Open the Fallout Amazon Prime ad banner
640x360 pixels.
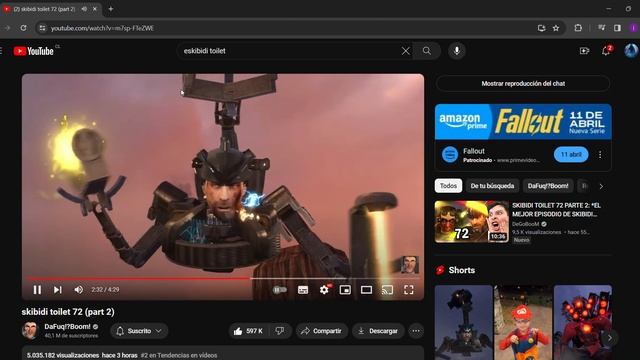tap(523, 122)
